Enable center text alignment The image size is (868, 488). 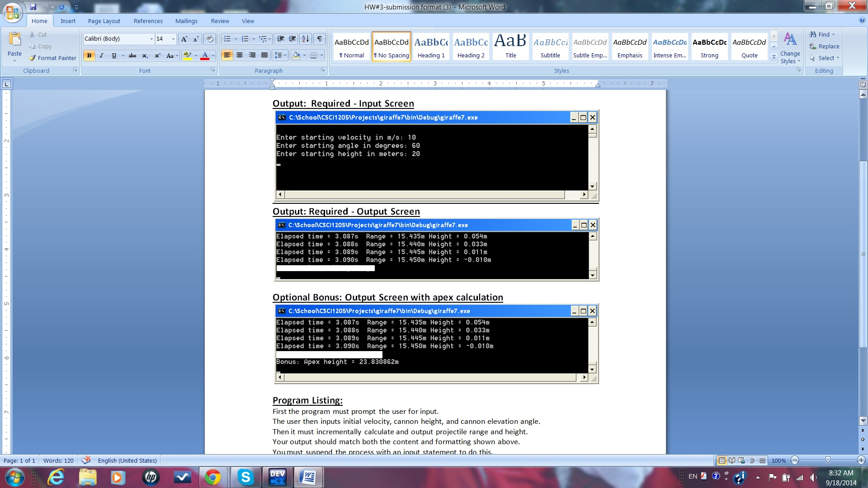tap(240, 55)
